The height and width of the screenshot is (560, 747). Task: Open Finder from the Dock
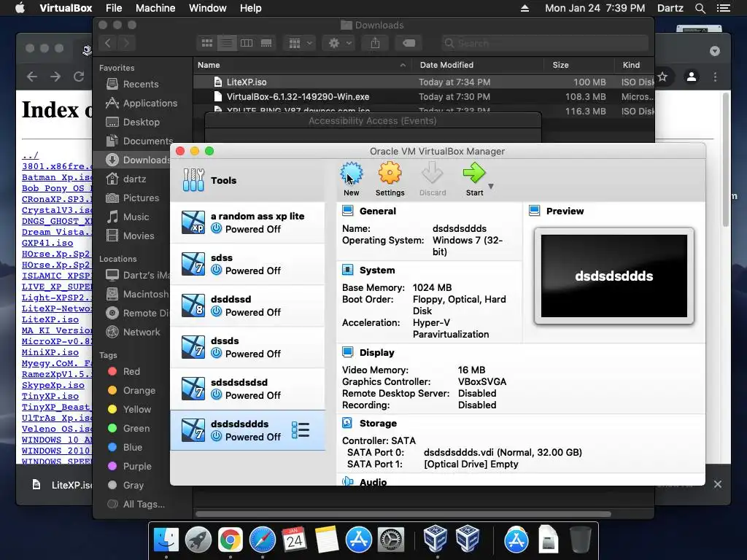[166, 540]
